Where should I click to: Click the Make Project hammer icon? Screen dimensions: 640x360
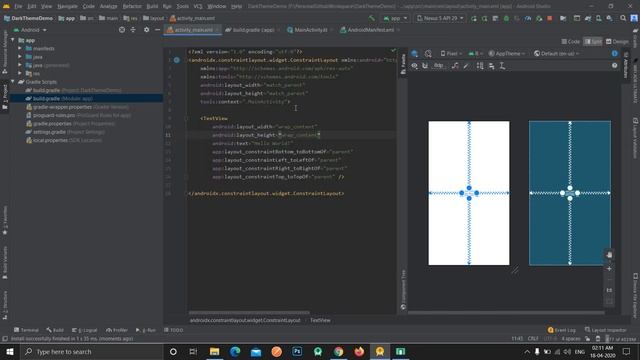click(371, 18)
